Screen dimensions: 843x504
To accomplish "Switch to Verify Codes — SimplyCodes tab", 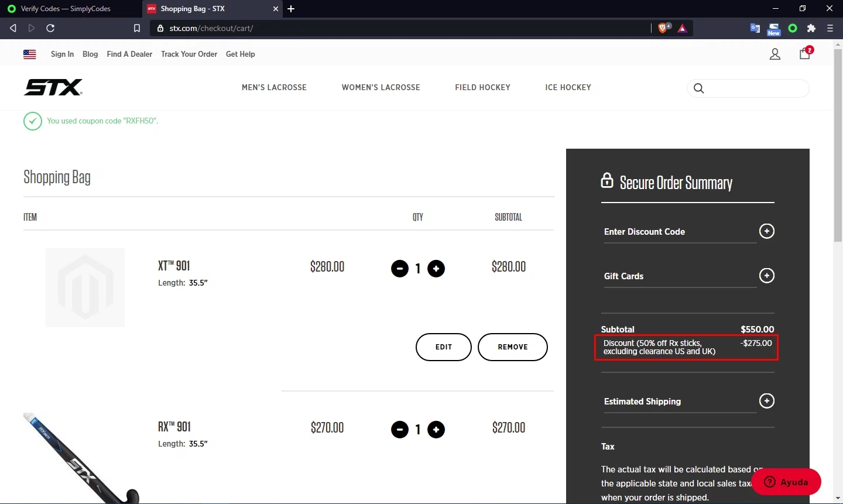I will tap(66, 9).
